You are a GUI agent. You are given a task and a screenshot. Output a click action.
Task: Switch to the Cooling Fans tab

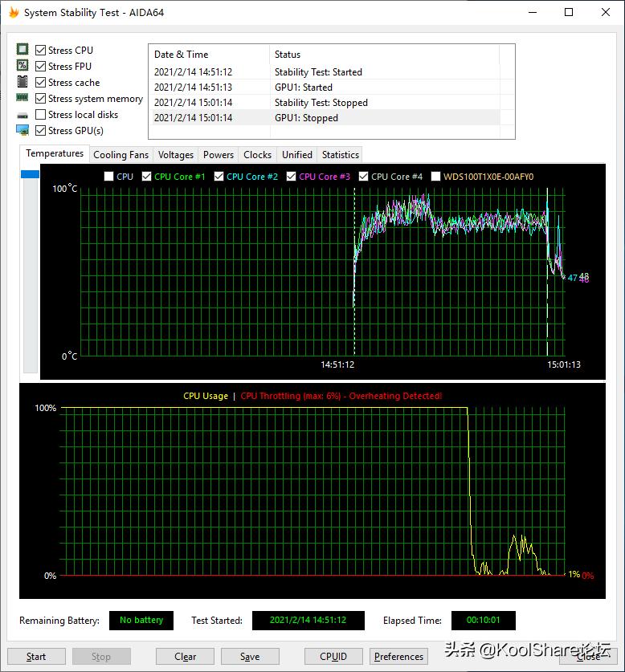121,155
